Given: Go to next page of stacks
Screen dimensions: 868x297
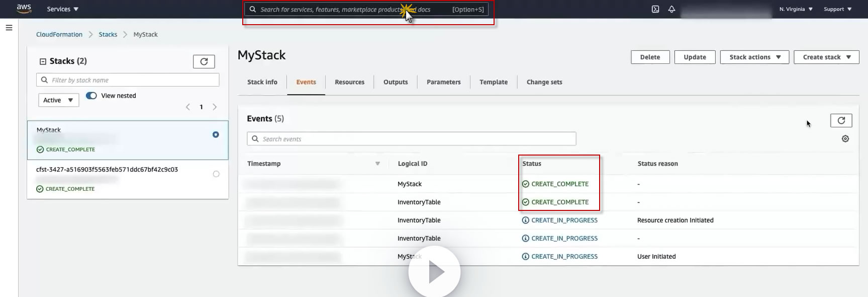Looking at the screenshot, I should click(215, 107).
